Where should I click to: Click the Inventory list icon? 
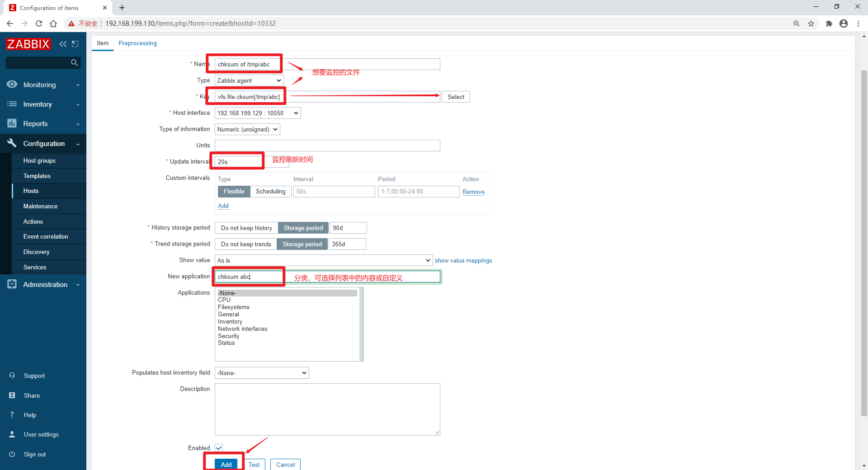[12, 104]
